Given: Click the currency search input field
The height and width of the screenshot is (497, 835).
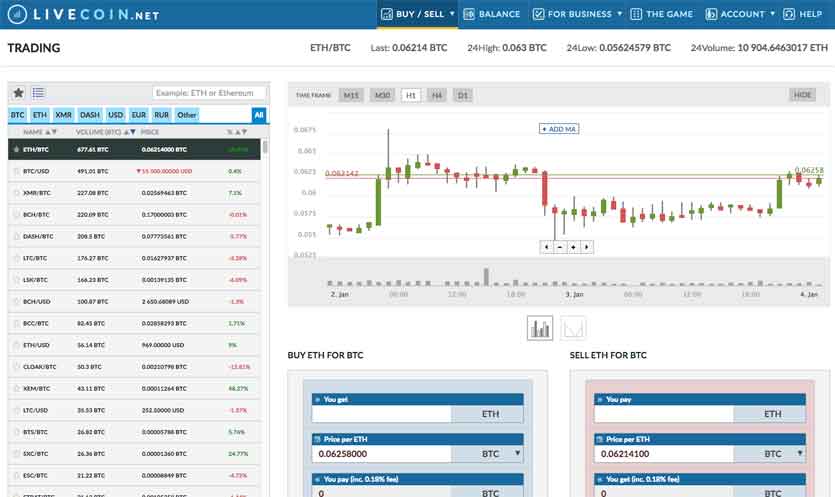Looking at the screenshot, I should pos(210,93).
